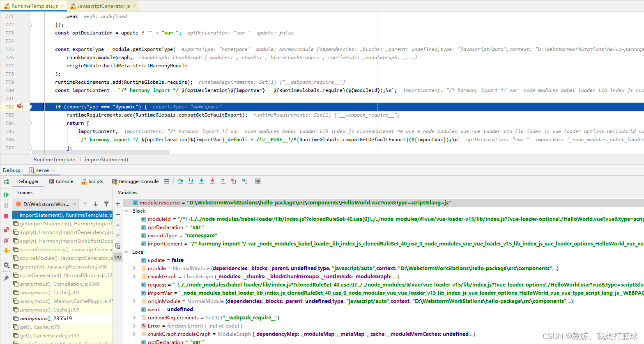Pin the debug tab
This screenshot has height=344, width=644.
(6, 278)
